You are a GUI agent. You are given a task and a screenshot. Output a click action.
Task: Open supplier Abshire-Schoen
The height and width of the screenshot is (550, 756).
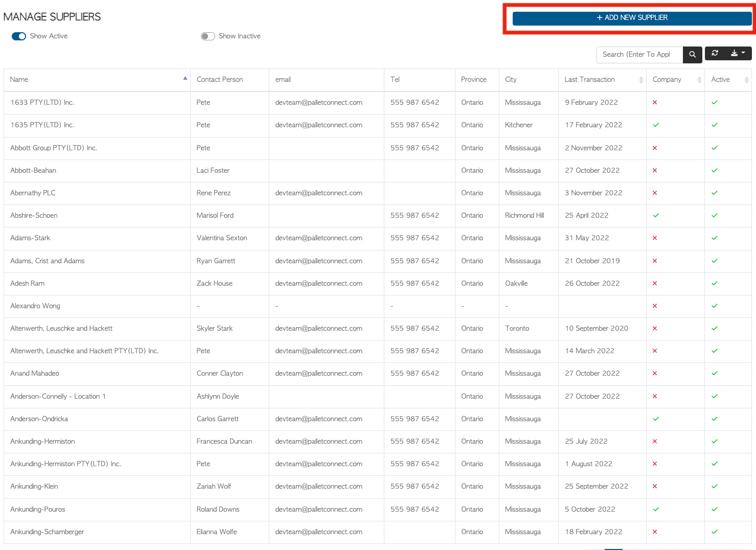34,216
